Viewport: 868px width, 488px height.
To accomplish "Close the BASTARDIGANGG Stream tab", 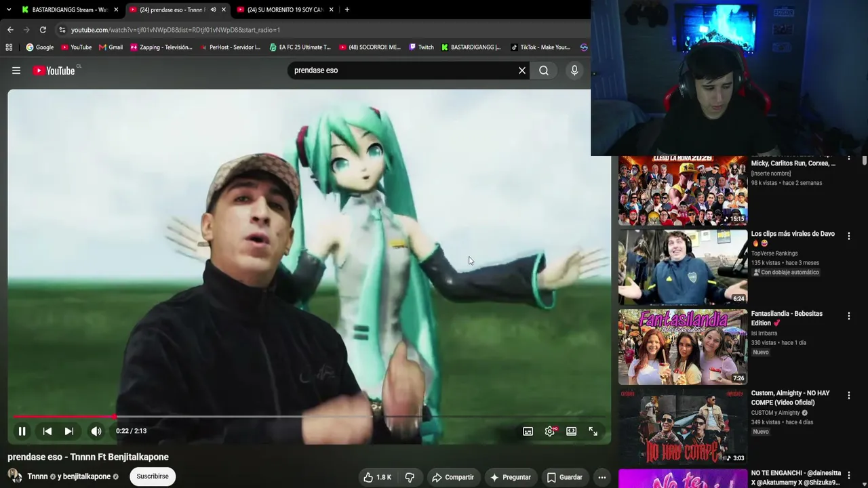I will point(116,9).
